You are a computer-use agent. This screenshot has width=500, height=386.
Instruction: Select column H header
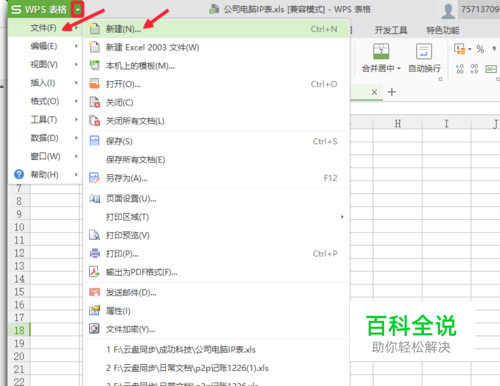[398, 124]
